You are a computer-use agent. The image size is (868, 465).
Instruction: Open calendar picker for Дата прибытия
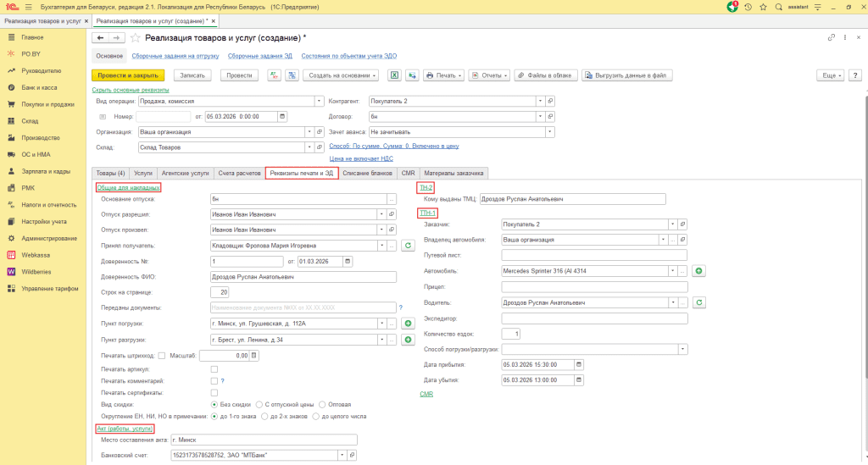[580, 365]
